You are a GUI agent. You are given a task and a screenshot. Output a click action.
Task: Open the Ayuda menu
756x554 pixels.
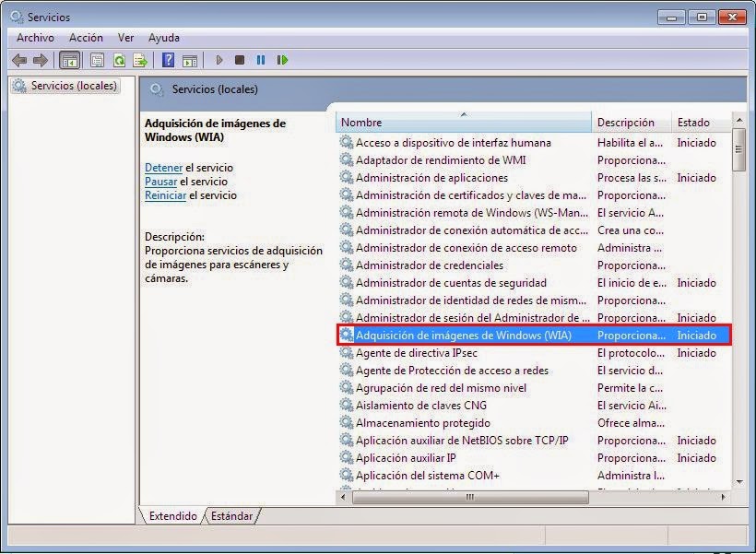tap(164, 38)
